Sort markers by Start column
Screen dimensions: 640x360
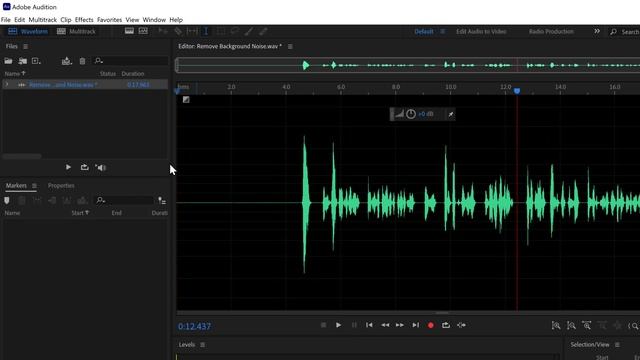[80, 213]
